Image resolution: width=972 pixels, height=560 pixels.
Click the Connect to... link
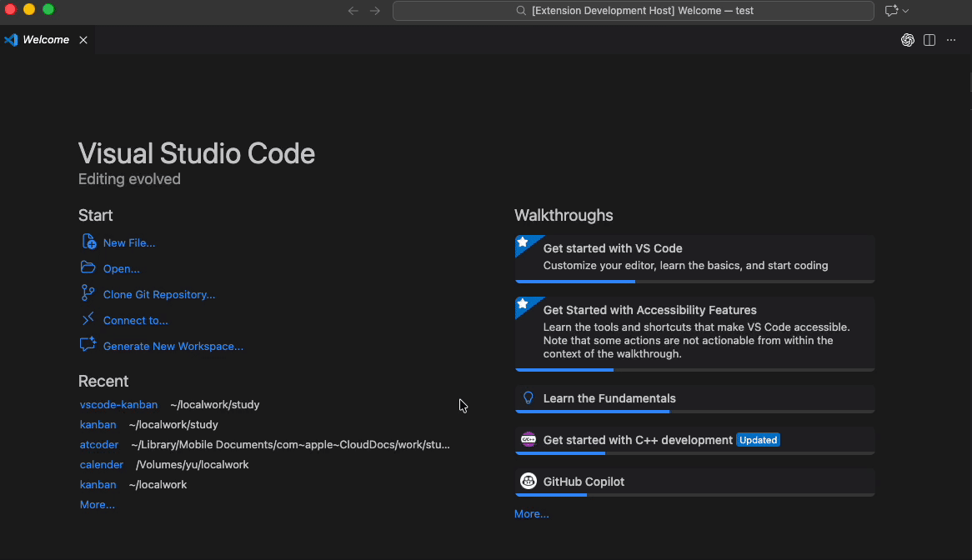tap(136, 320)
